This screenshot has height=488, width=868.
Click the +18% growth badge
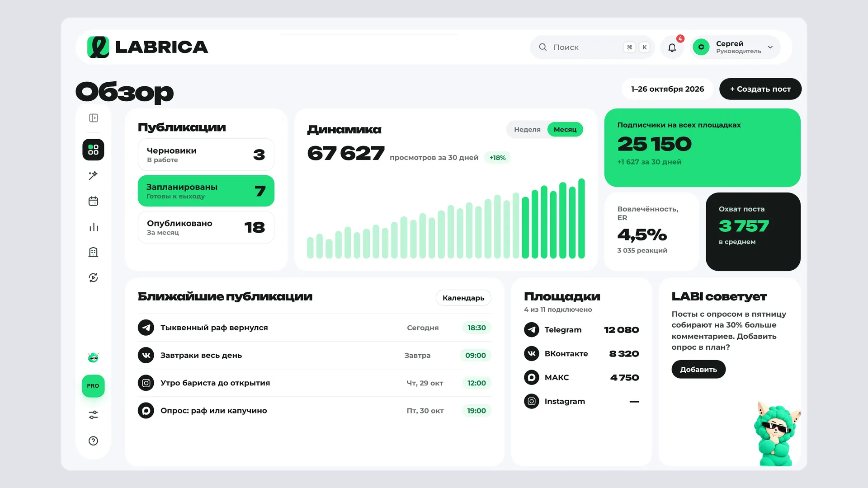pyautogui.click(x=497, y=158)
